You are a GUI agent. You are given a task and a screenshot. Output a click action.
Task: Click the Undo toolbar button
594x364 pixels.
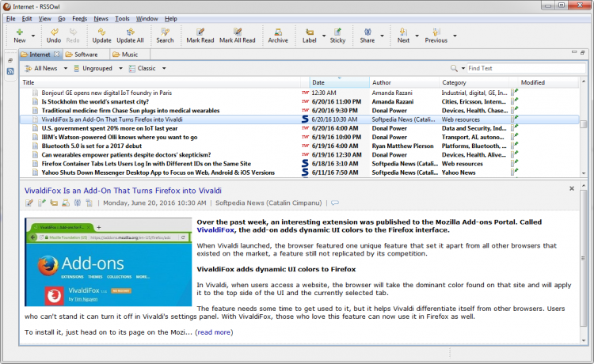pos(54,36)
